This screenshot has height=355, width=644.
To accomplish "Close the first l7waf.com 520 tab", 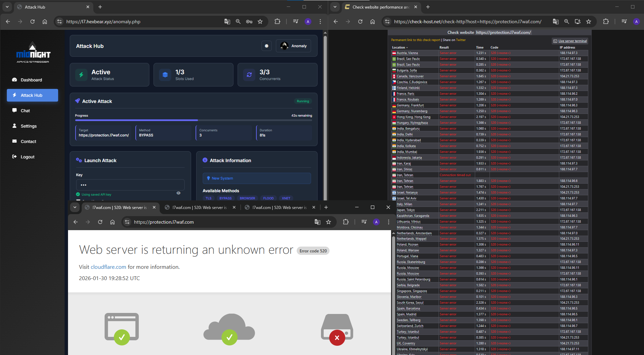I will point(154,207).
